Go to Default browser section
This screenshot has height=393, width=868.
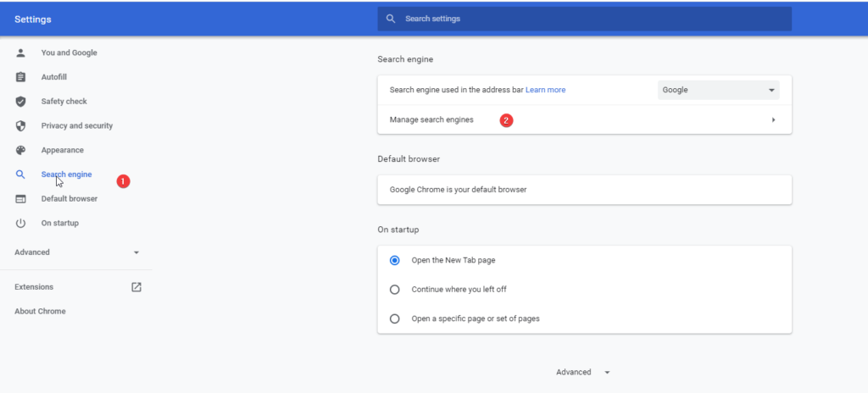(70, 199)
